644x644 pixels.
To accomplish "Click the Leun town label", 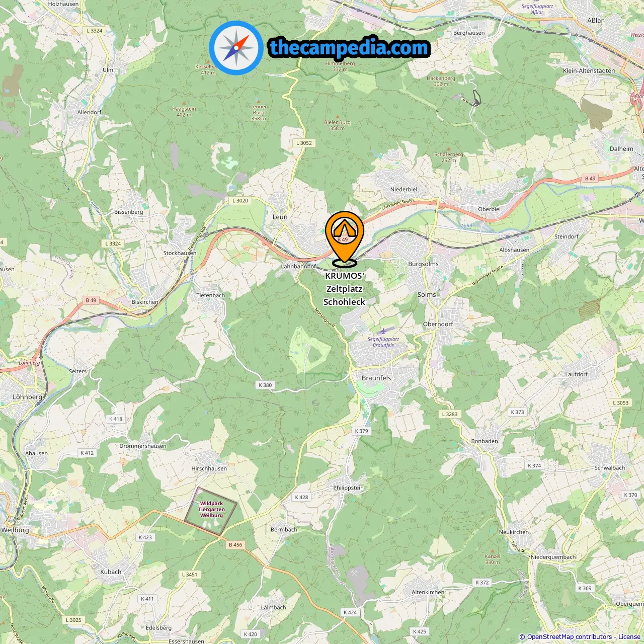I will tap(280, 217).
